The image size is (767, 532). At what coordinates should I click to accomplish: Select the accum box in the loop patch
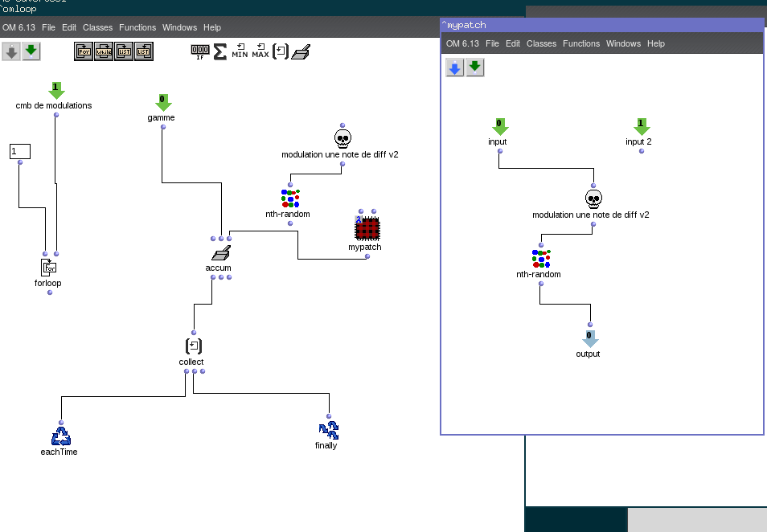[220, 255]
